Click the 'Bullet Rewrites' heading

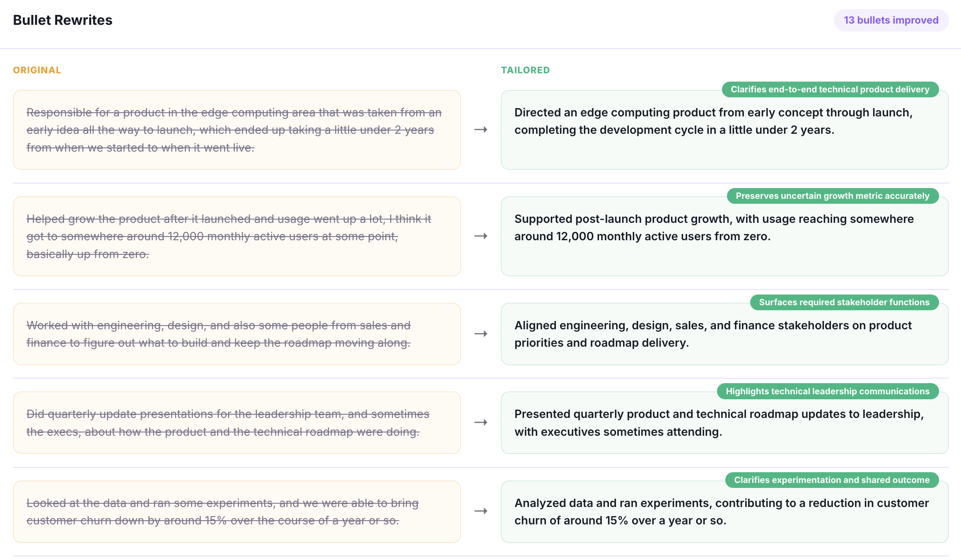(63, 20)
